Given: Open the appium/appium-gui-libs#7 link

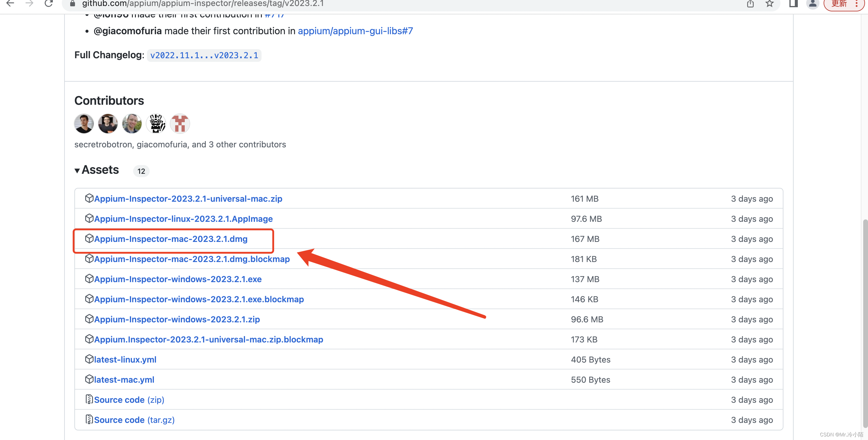Looking at the screenshot, I should (x=355, y=31).
